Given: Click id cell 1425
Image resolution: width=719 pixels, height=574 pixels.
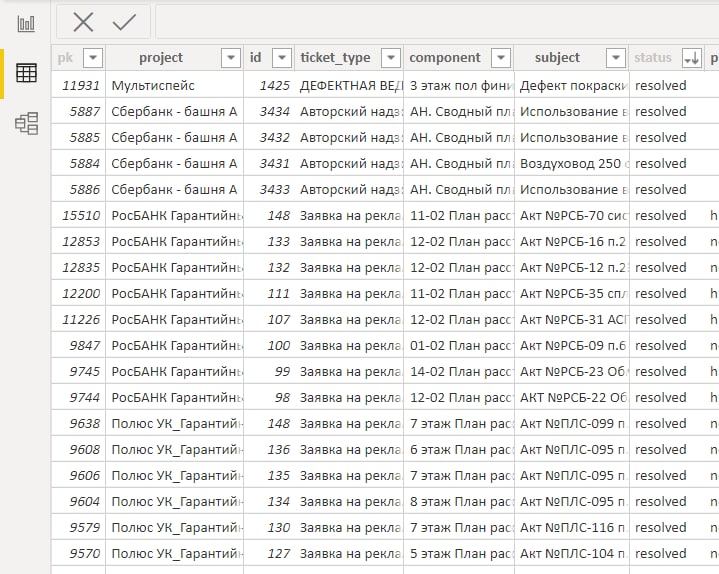Looking at the screenshot, I should point(269,85).
